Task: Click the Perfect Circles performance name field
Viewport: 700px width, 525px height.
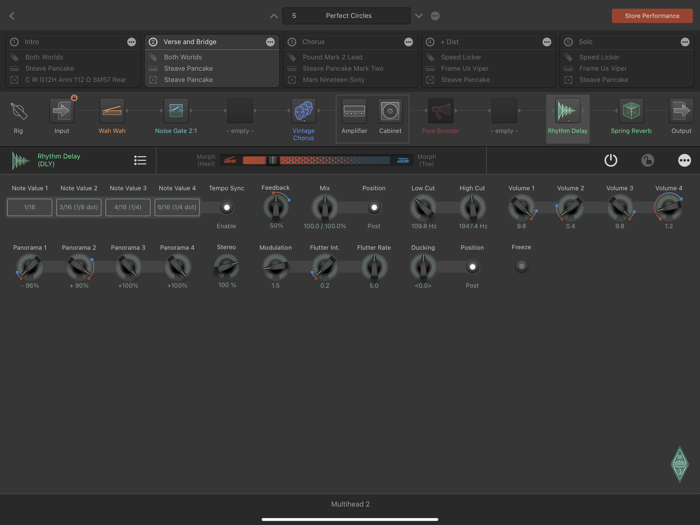Action: point(346,16)
